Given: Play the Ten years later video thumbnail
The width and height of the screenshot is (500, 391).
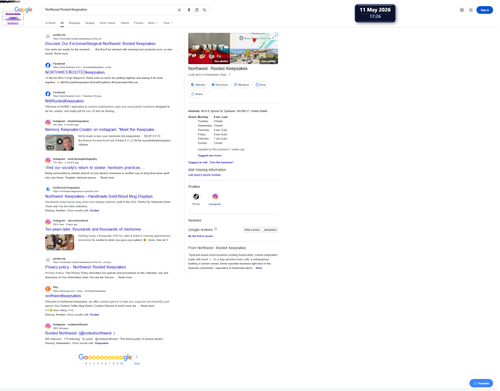Looking at the screenshot, I should [60, 242].
